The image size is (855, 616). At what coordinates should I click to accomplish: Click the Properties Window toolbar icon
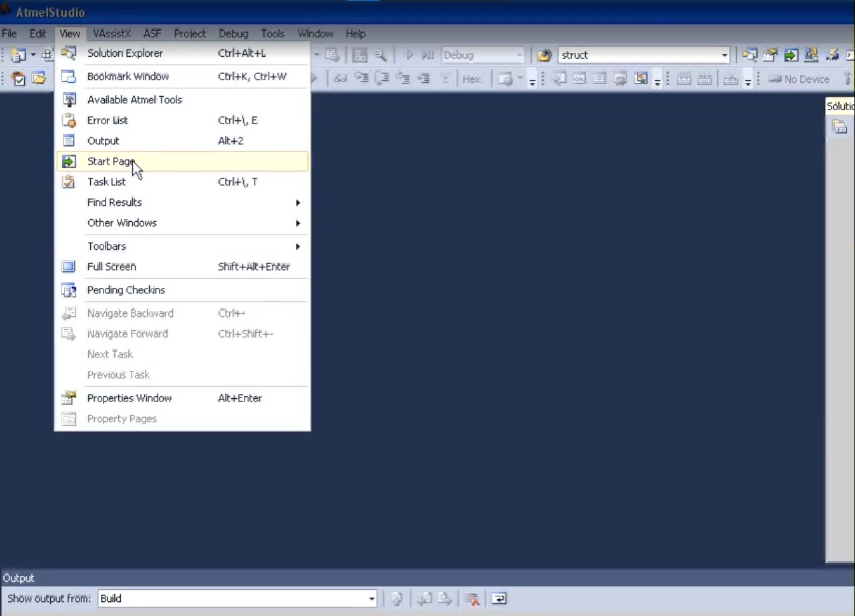click(x=771, y=55)
